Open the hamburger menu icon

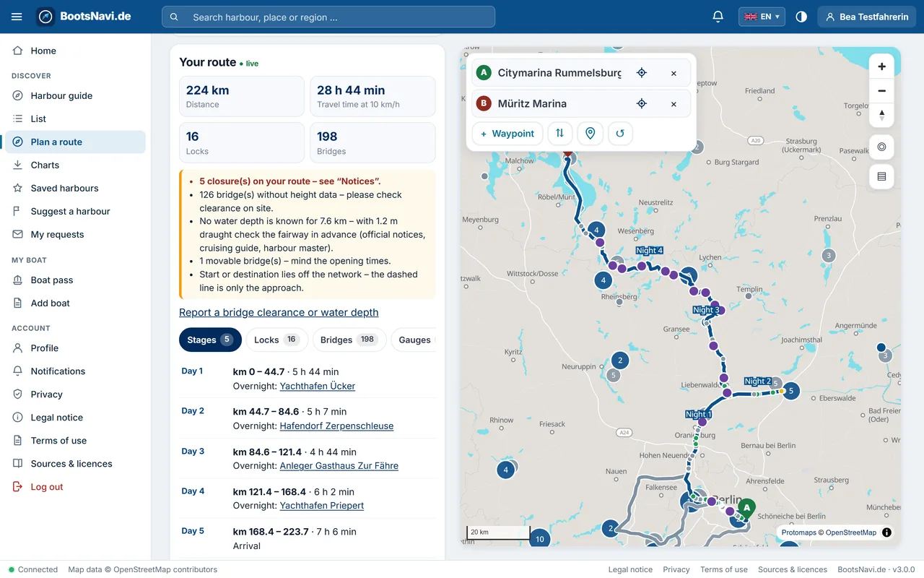17,17
